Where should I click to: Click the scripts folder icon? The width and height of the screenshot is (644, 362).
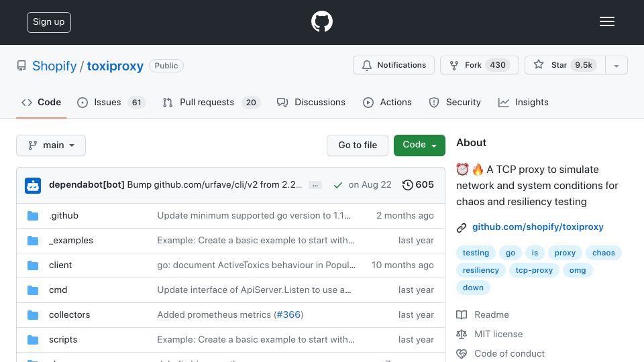(x=33, y=340)
